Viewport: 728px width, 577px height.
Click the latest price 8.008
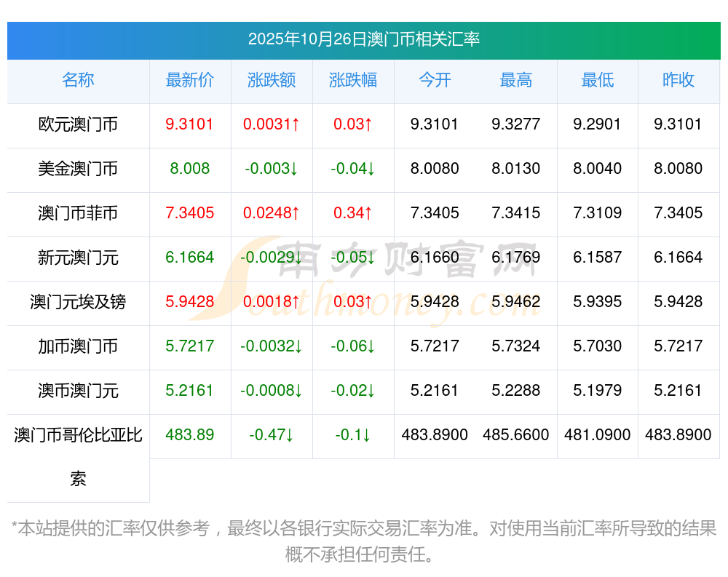[x=190, y=169]
